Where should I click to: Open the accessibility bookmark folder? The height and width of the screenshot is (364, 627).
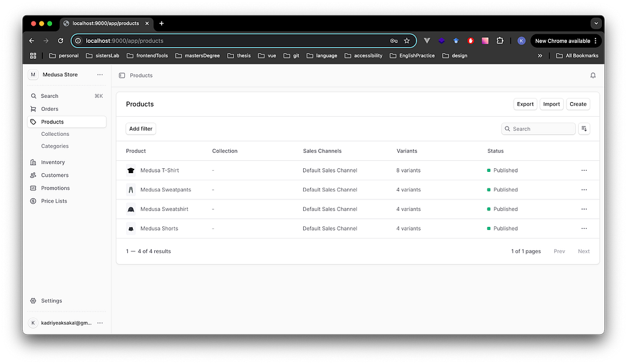click(x=364, y=56)
